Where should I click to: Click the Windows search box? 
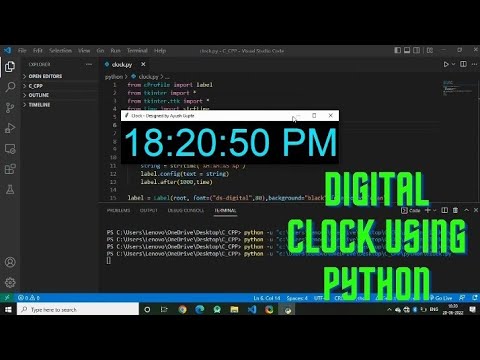pyautogui.click(x=78, y=310)
